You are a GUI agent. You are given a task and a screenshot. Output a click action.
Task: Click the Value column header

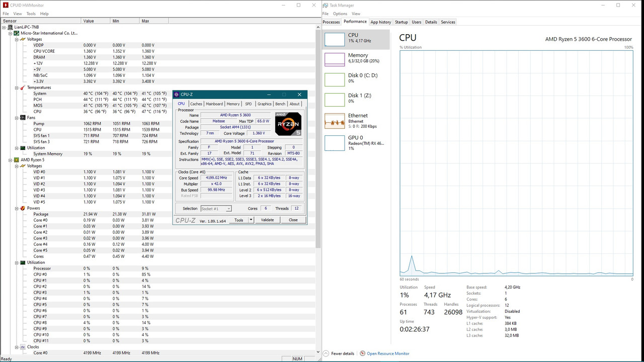coord(96,21)
